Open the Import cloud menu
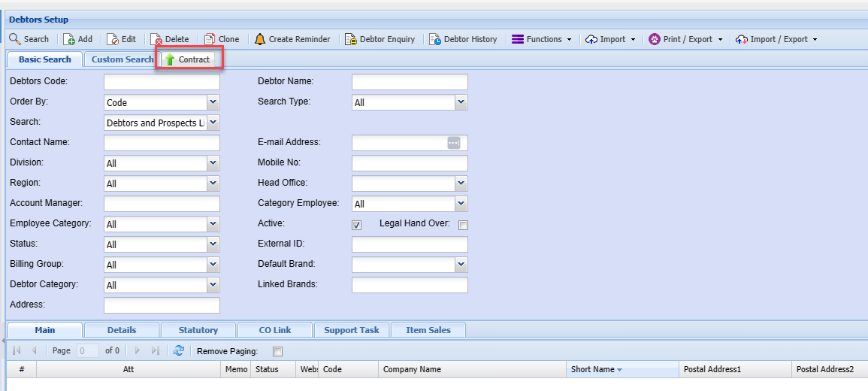The width and height of the screenshot is (868, 391). [x=611, y=39]
